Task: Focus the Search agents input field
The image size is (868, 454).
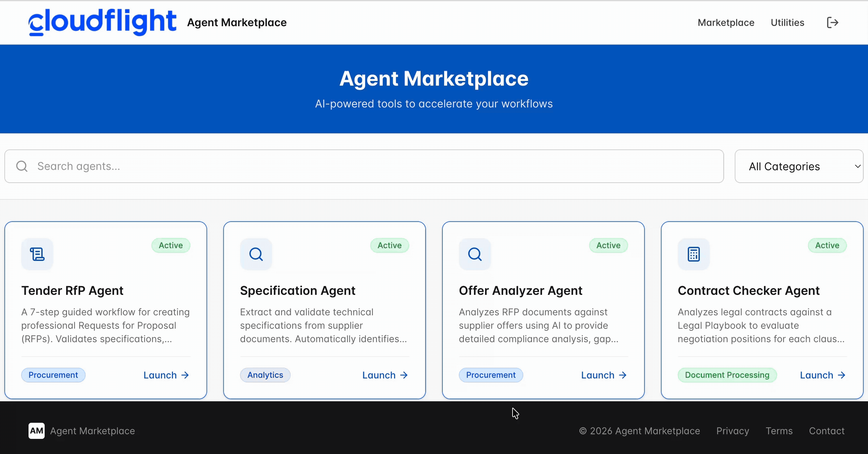Action: 371,166
